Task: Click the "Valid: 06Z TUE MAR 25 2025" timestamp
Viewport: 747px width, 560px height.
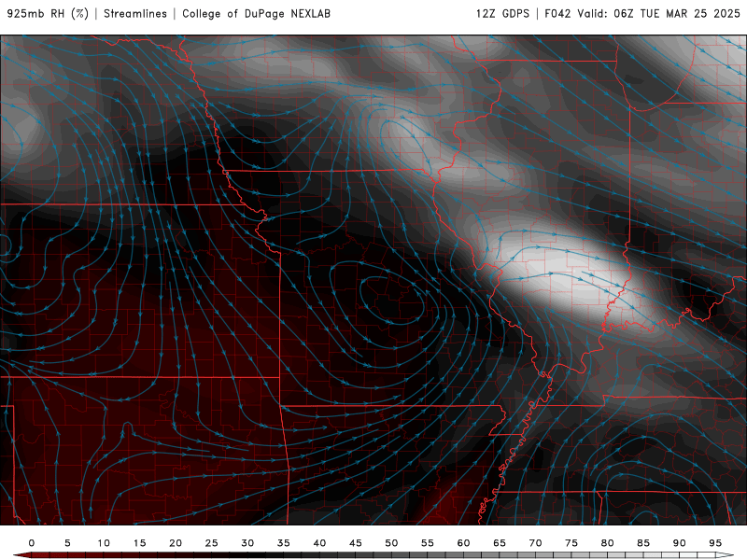Action: click(x=659, y=14)
